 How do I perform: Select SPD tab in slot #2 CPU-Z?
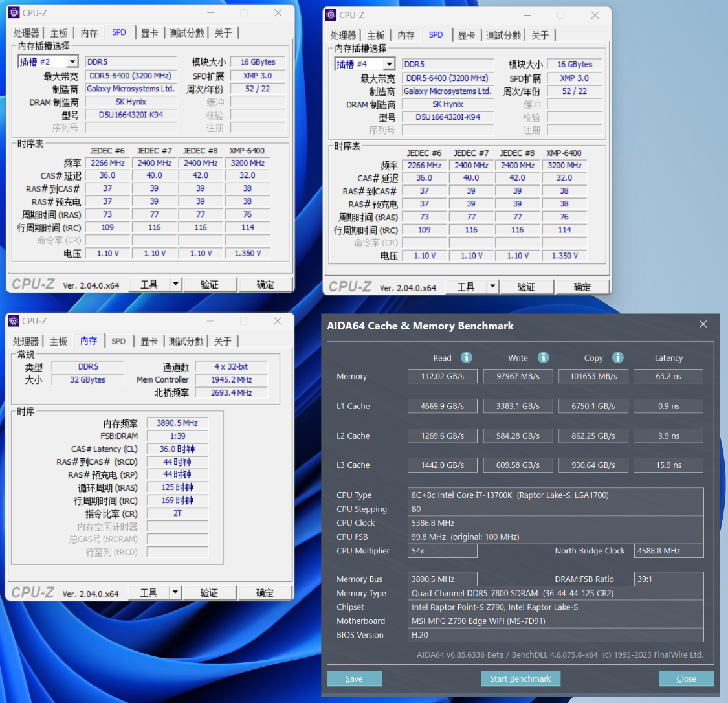[x=119, y=32]
